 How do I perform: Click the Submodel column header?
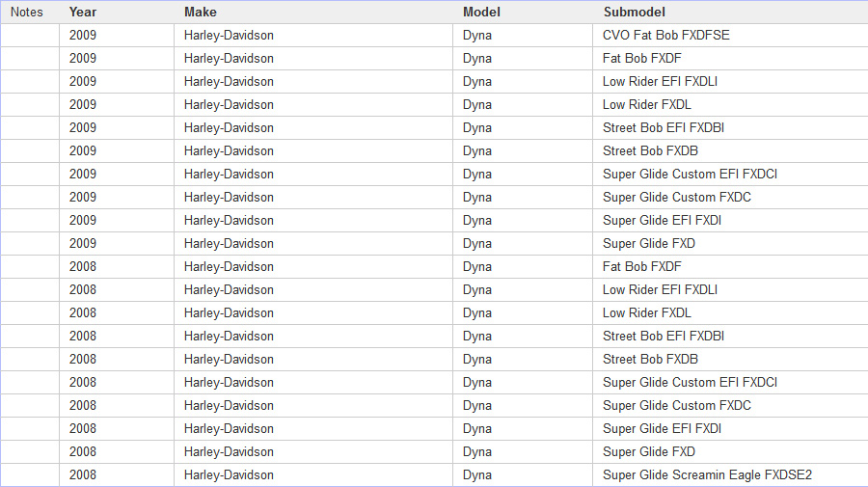(x=635, y=12)
